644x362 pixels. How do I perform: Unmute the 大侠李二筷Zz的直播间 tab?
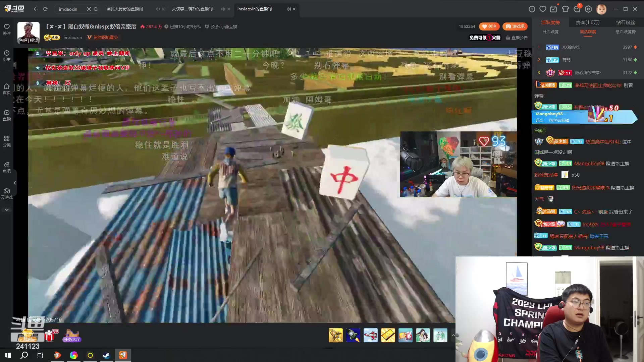[x=223, y=9]
